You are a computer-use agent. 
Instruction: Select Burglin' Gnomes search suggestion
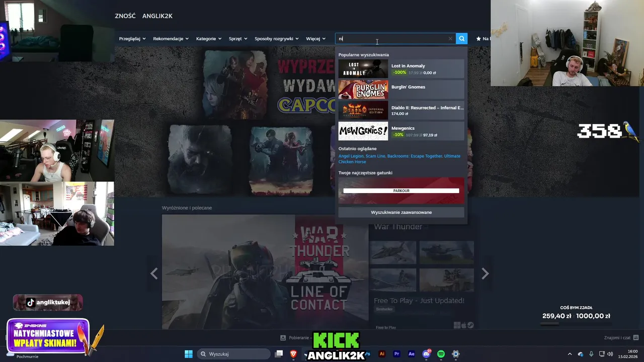[x=401, y=89]
